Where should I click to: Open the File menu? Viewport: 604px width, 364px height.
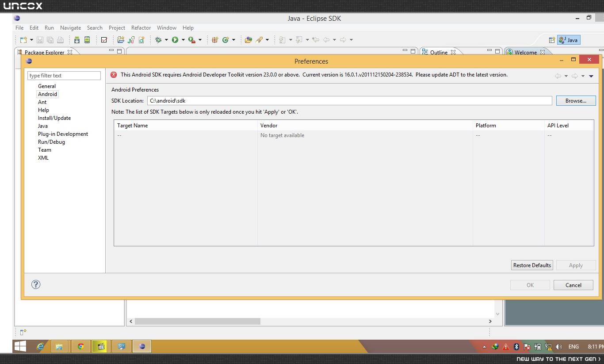(19, 27)
